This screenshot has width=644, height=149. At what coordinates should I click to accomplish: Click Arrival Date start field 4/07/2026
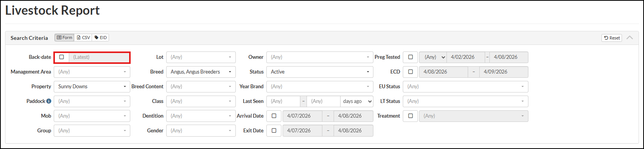tap(302, 116)
